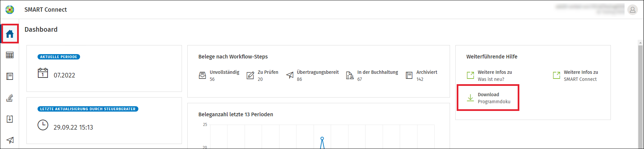Open the user profile avatar

click(632, 10)
